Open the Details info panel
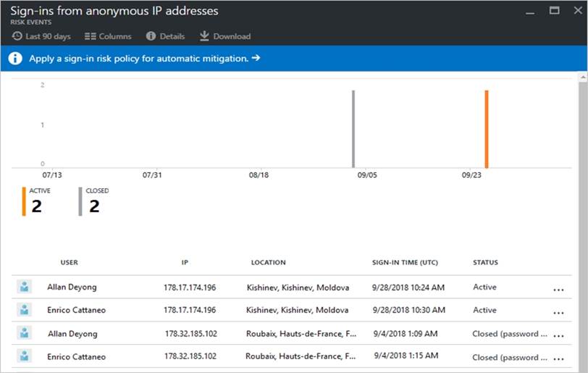Viewport: 588px width, 373px height. (165, 36)
